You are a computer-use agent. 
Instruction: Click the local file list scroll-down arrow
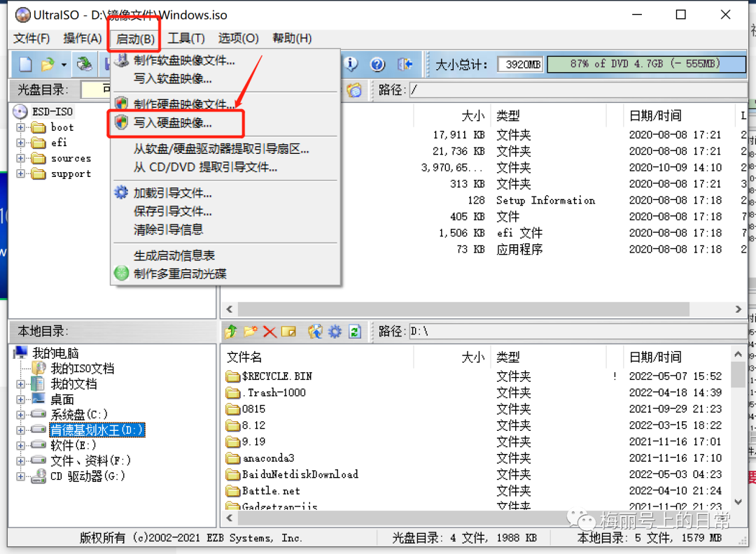point(738,502)
